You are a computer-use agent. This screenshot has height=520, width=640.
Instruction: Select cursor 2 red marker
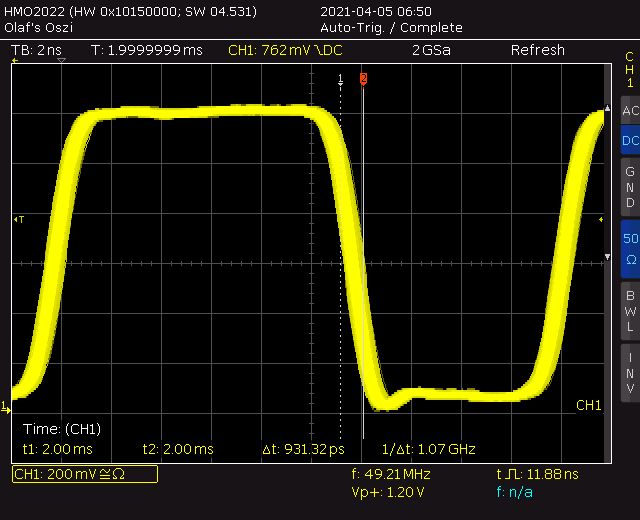point(363,78)
